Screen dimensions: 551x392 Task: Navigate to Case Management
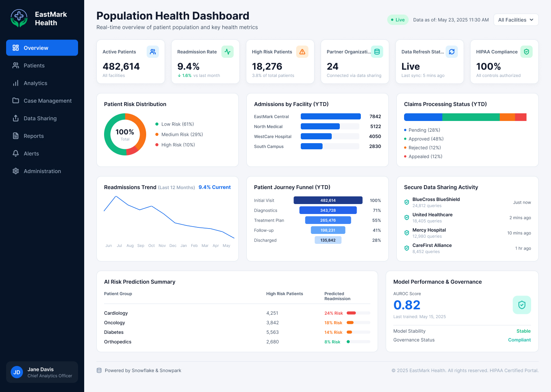click(x=42, y=101)
